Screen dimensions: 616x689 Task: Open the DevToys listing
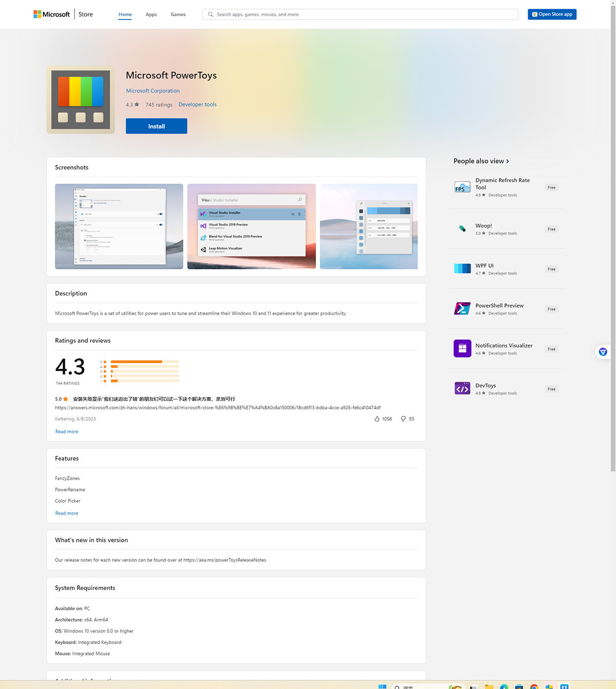point(486,386)
